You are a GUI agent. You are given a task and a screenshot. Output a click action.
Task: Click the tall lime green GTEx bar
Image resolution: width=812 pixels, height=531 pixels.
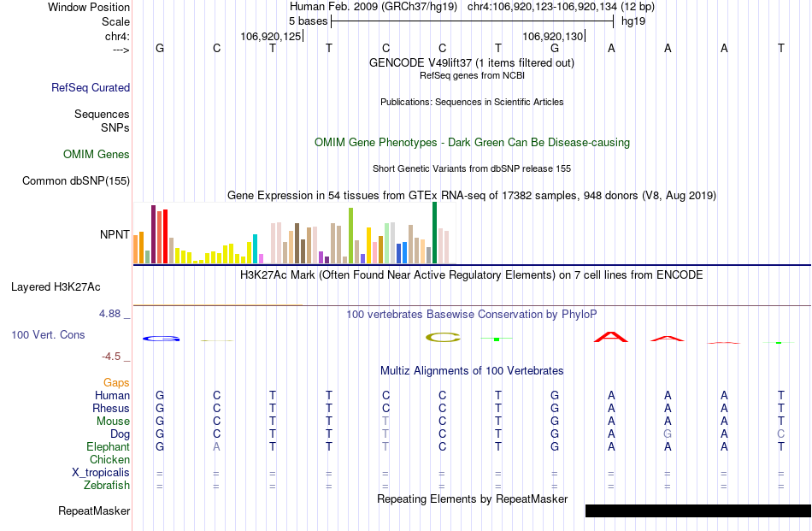coord(351,236)
